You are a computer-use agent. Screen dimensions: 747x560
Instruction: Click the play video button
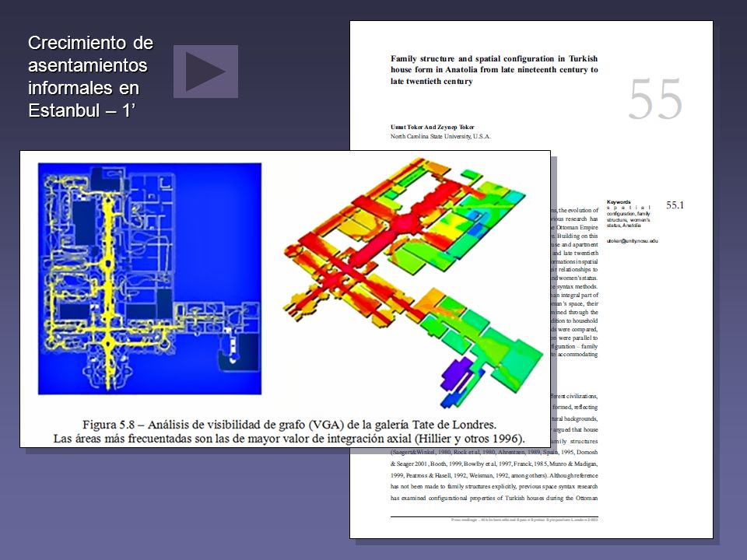(205, 72)
